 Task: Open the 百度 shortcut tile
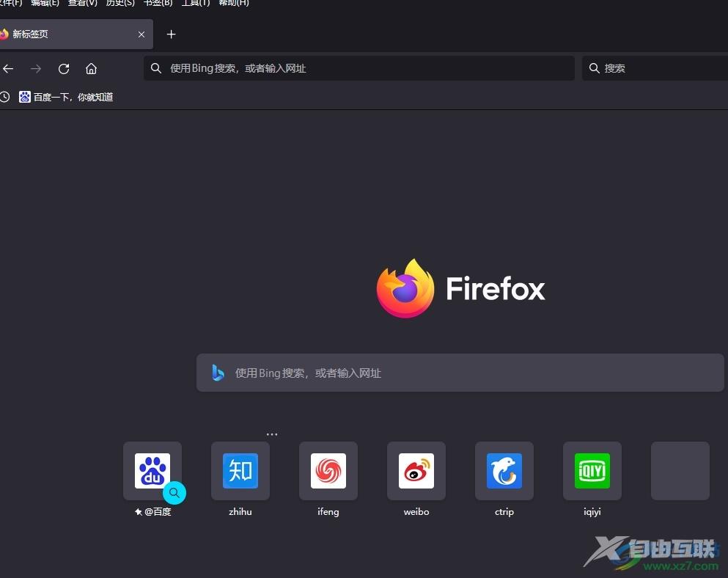tap(152, 471)
